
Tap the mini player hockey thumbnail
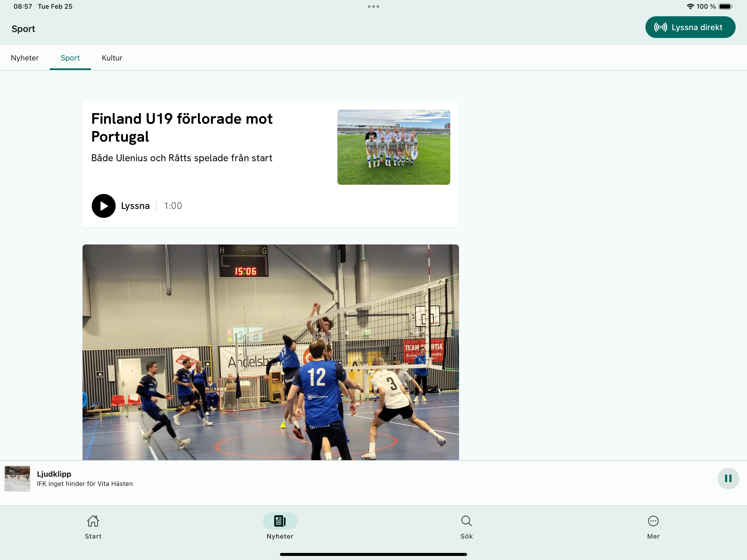[17, 478]
